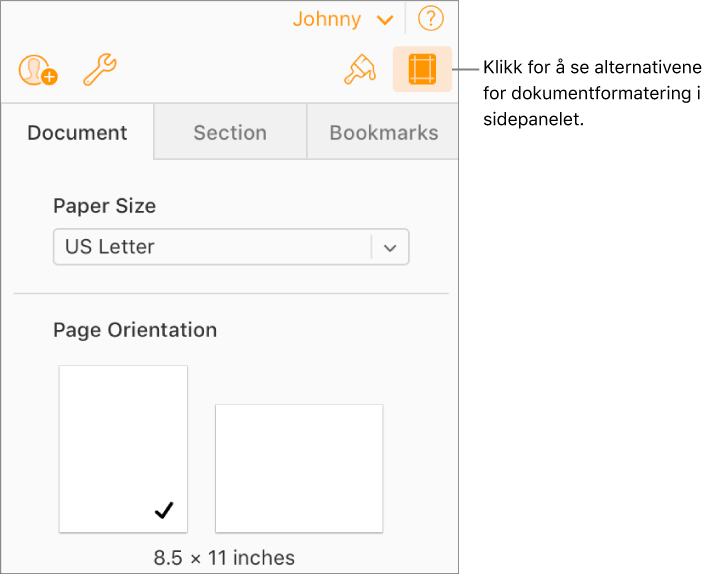Click the Page Orientation label
This screenshot has height=574, width=708.
(x=135, y=330)
